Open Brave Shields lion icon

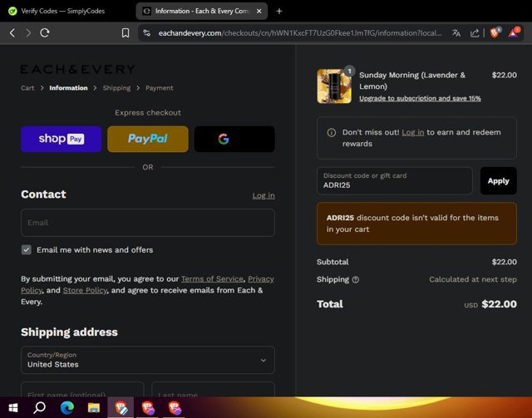495,33
